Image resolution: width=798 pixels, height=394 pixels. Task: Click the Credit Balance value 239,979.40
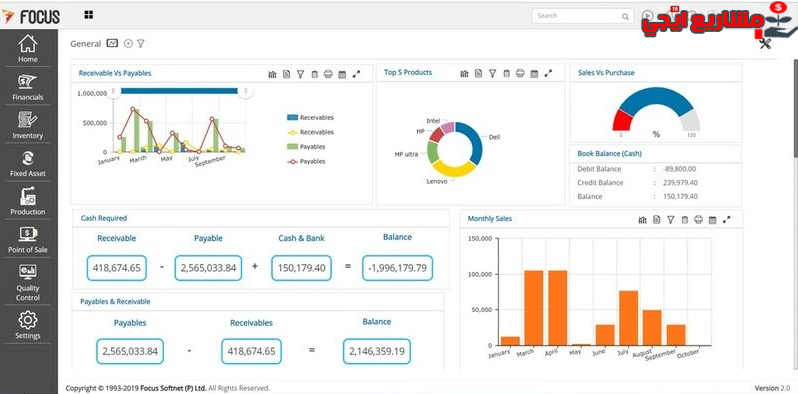[x=680, y=183]
